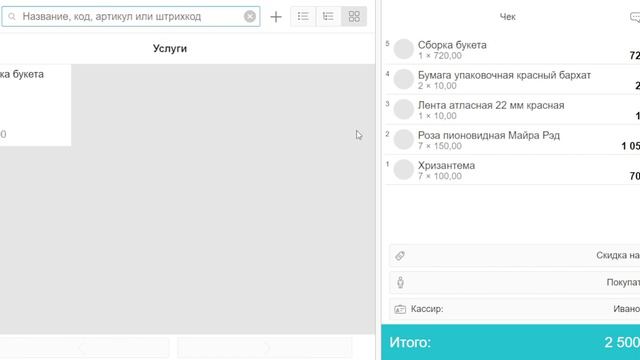The height and width of the screenshot is (360, 640).
Task: Click the cashier ID card icon
Action: [x=400, y=309]
